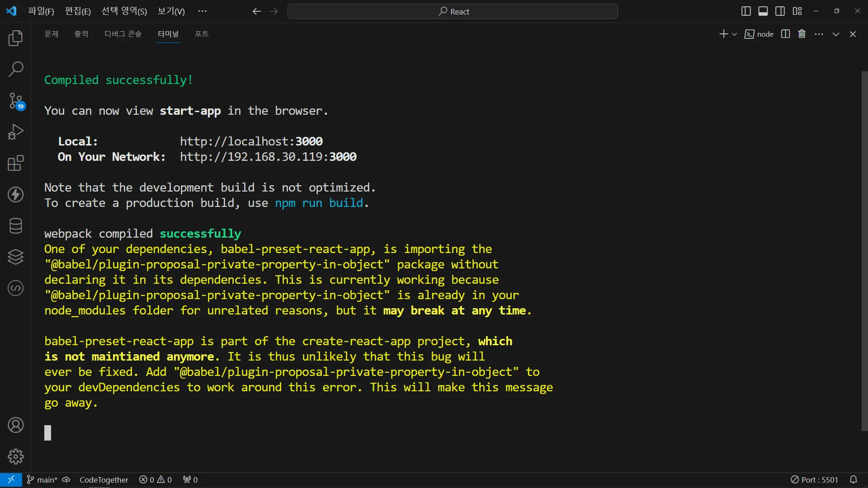This screenshot has width=868, height=488.
Task: Split the terminal panel
Action: click(x=785, y=34)
